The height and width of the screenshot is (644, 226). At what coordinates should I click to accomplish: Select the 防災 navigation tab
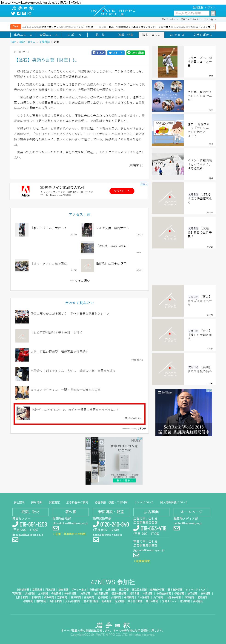(100, 35)
